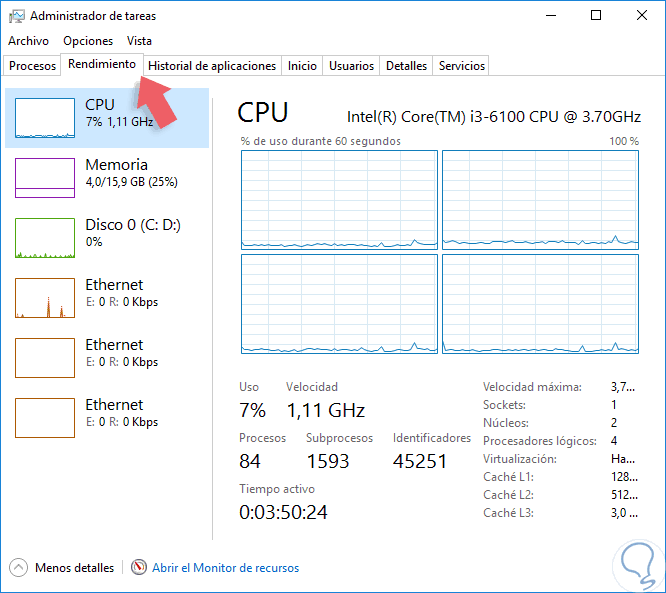The height and width of the screenshot is (593, 666).
Task: Click the Menos detalles chevron arrow icon
Action: [x=18, y=568]
